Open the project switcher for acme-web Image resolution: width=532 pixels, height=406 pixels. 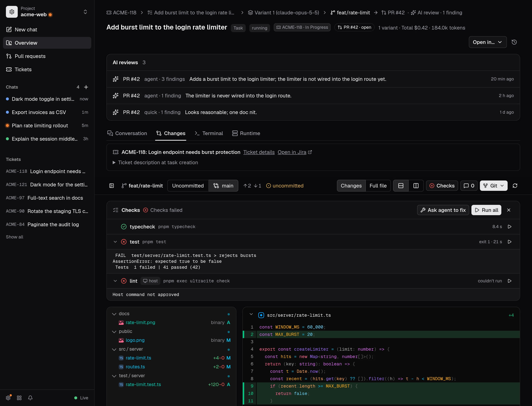(x=47, y=12)
